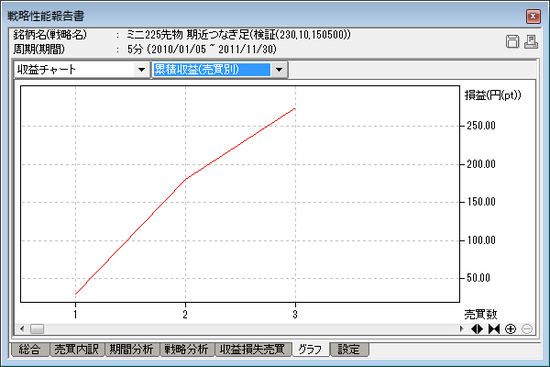The image size is (550, 367).
Task: Click the x-axis label 2
Action: click(x=185, y=314)
